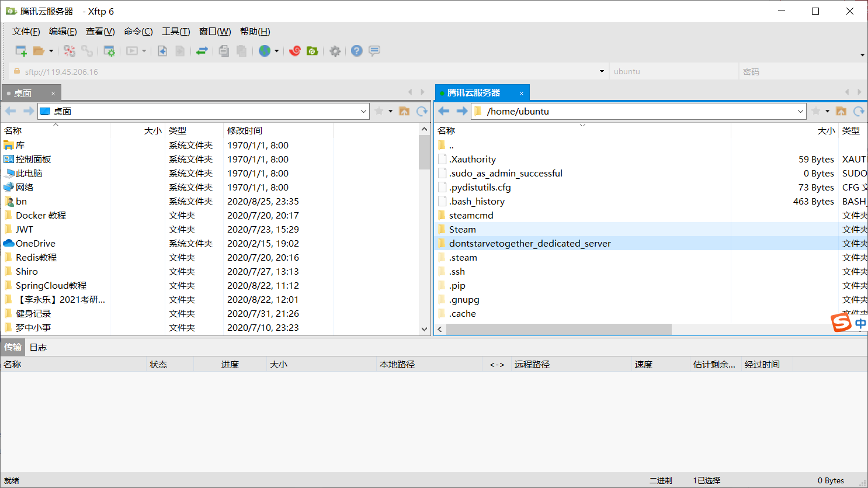Open the remote bookmark star dropdown arrow
Screen dimensions: 868x488
pyautogui.click(x=827, y=111)
